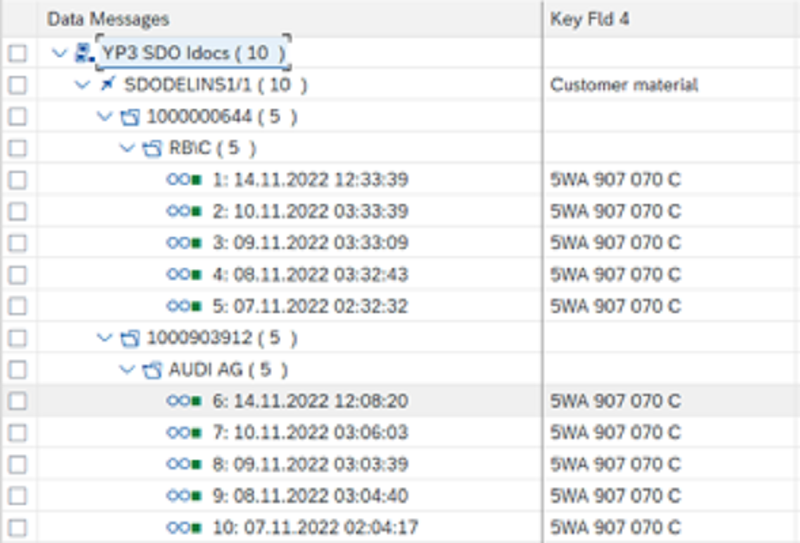Viewport: 800px width, 543px height.
Task: Click the folder icon beside 1000903912
Action: [x=130, y=338]
